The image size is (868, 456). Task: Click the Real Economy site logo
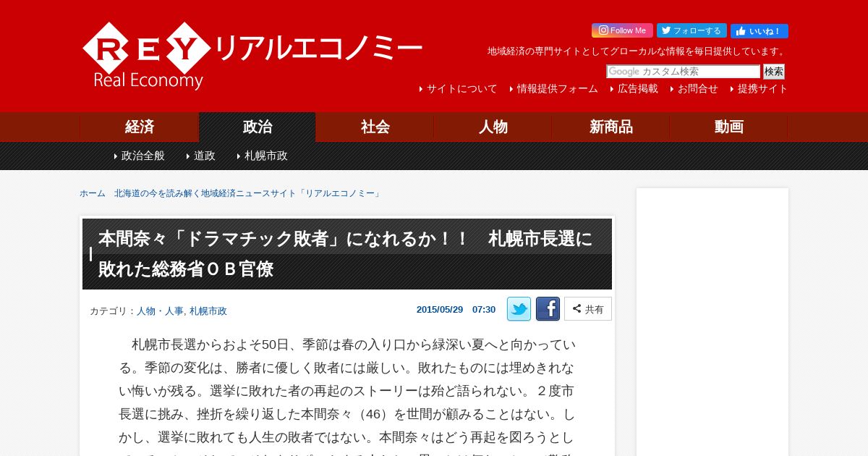coord(252,56)
